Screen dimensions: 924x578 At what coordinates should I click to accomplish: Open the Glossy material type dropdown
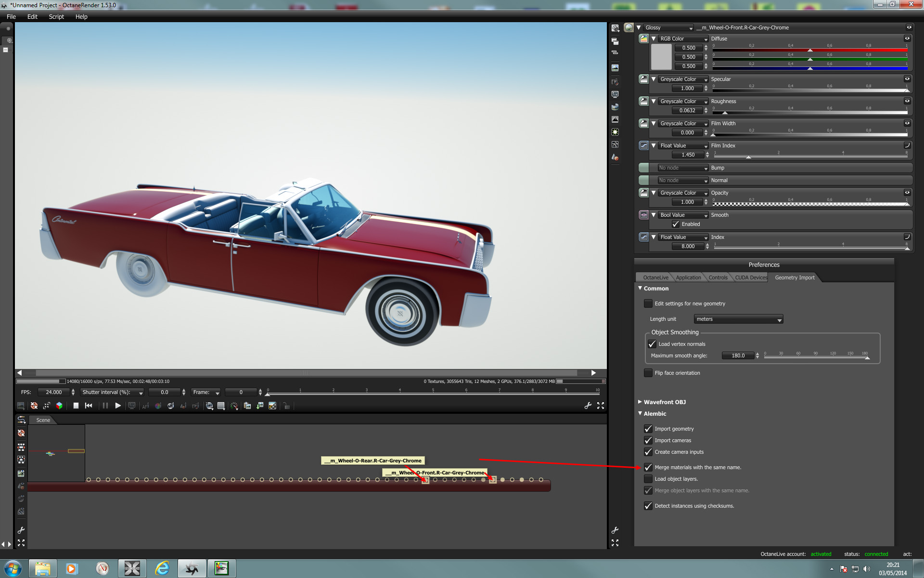point(668,27)
